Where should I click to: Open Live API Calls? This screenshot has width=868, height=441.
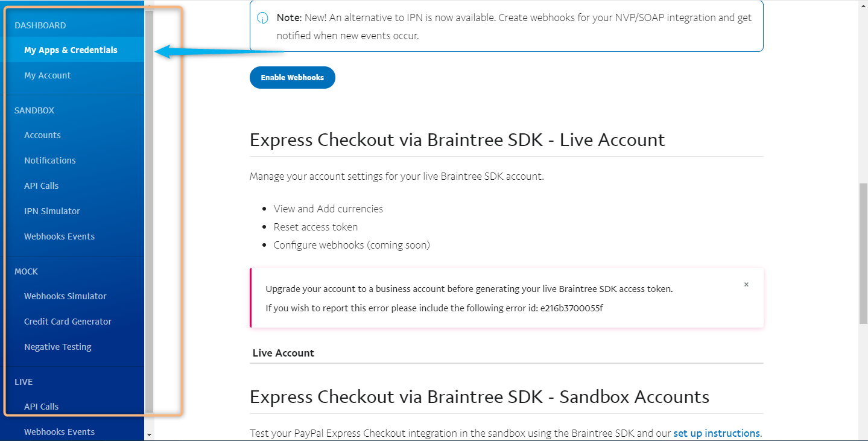[x=42, y=407]
